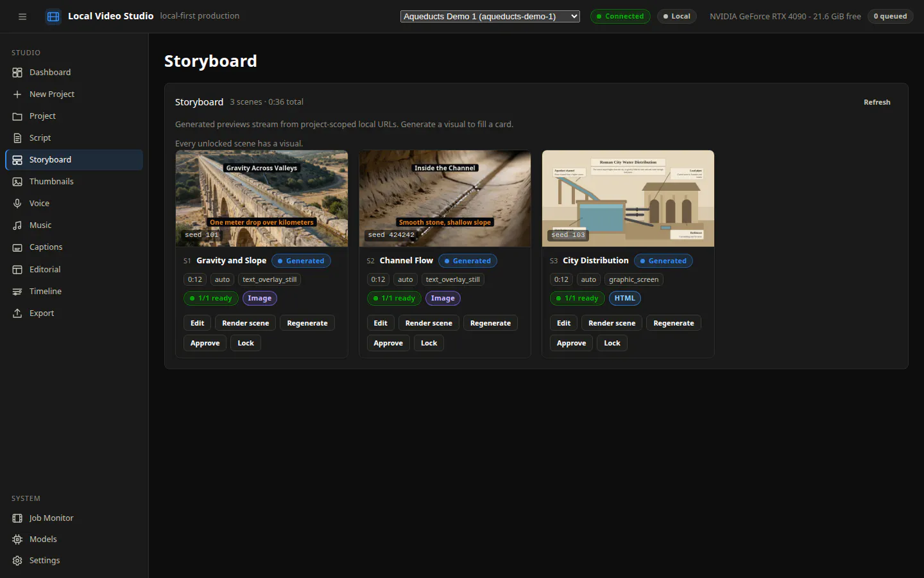Regenerate the City Distribution visual
Viewport: 924px width, 578px height.
point(674,323)
